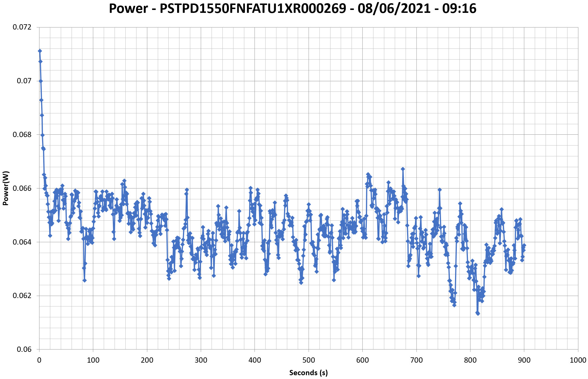Screen dimensions: 588x379
Task: Click the 700 x-axis label
Action: [x=416, y=360]
